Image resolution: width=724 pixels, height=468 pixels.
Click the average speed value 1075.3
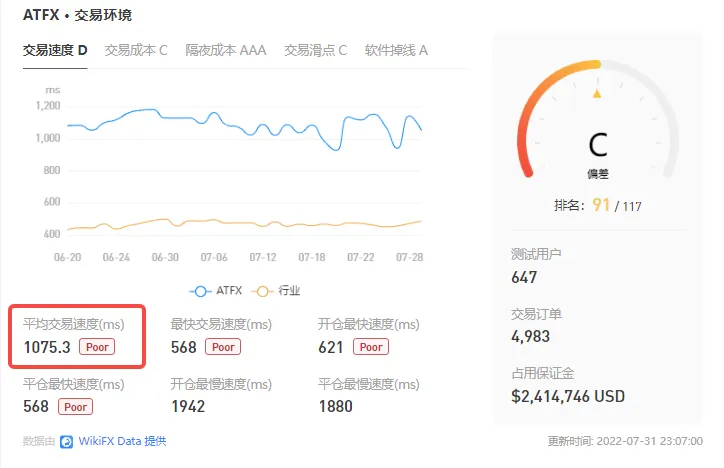47,347
